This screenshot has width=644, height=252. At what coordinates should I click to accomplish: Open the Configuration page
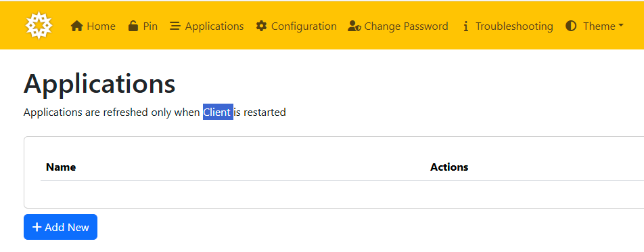(296, 26)
